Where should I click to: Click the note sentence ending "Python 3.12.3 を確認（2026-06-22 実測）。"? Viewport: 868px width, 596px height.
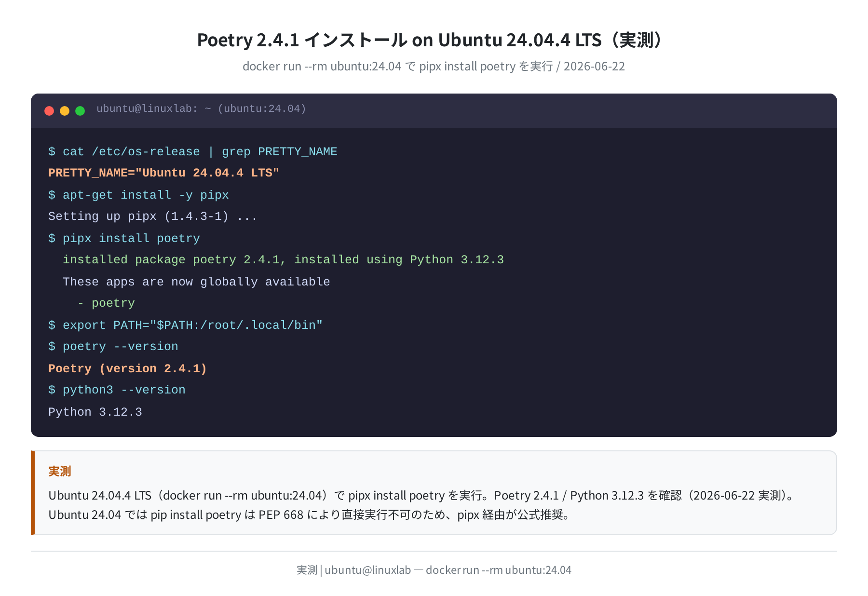(x=422, y=495)
